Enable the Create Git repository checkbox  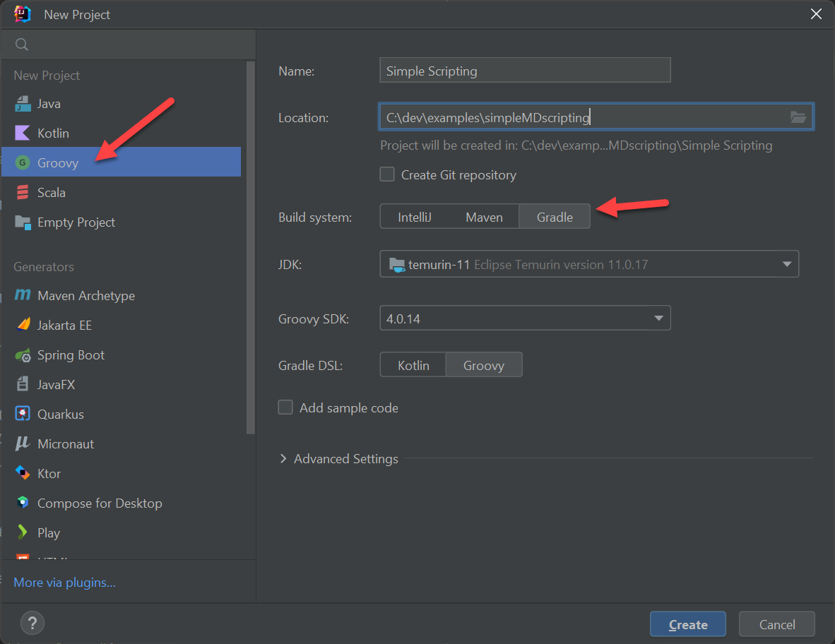pos(387,174)
